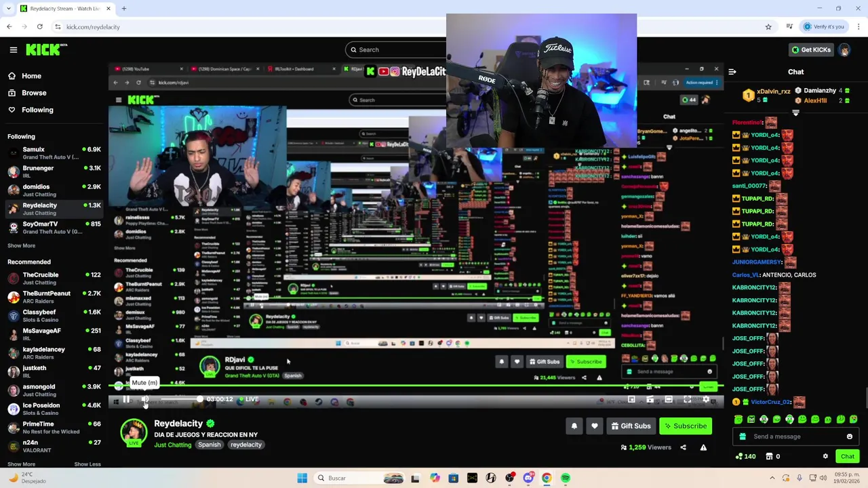This screenshot has height=488, width=868.
Task: Click Reydelacity streamer avatar
Action: pos(134,432)
